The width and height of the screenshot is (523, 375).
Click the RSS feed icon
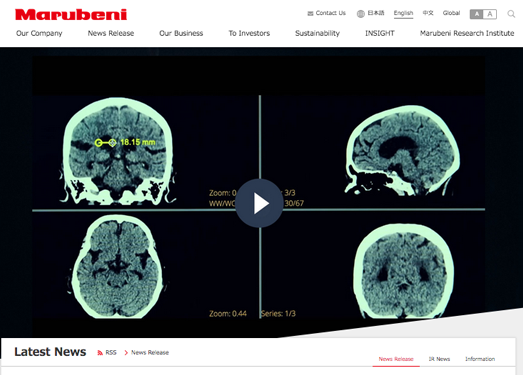[x=100, y=353]
